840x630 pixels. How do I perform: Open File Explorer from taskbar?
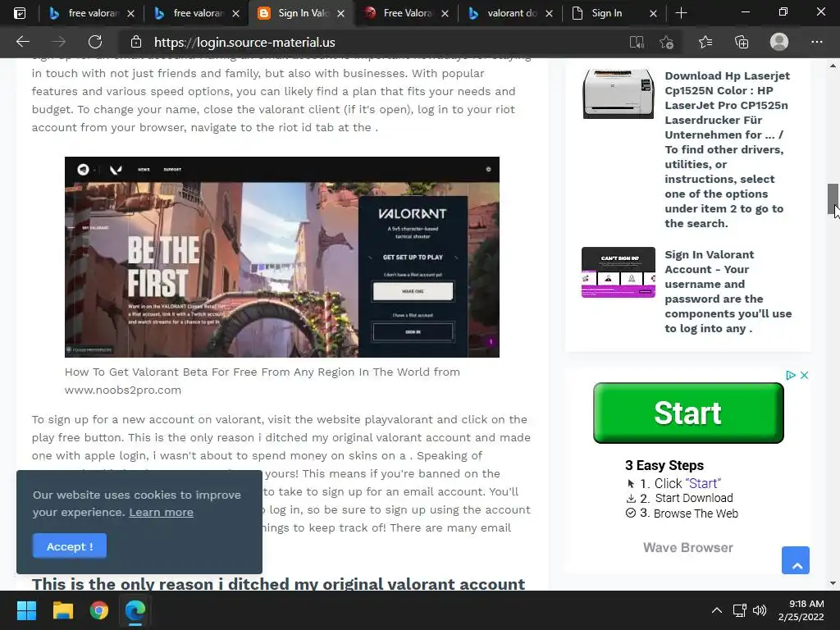(x=62, y=610)
